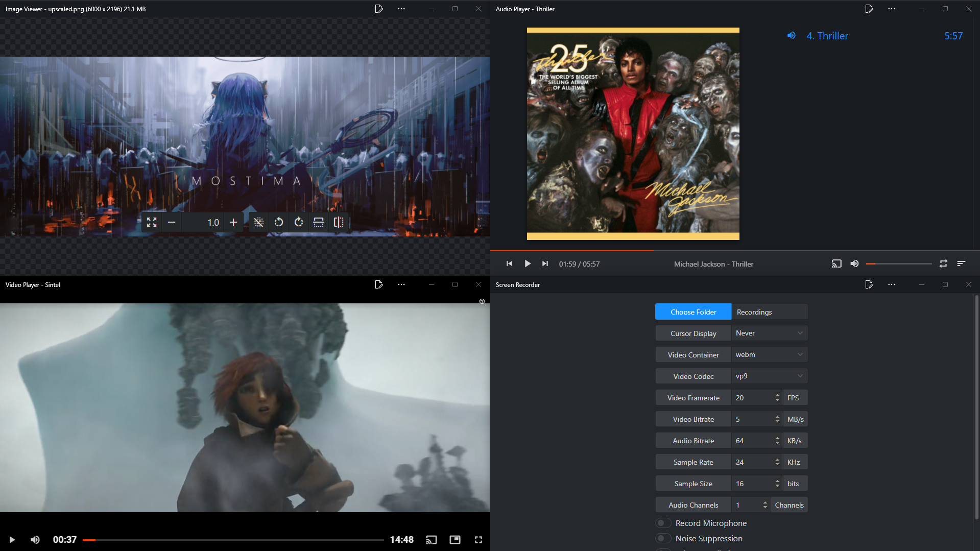Open file icon in Screen Recorder titlebar
Screen dimensions: 980x551
pos(869,284)
